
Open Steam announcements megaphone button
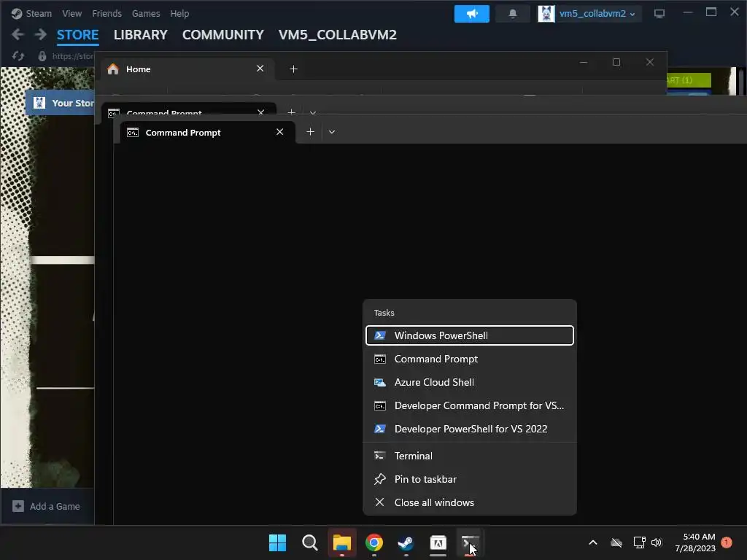pos(472,13)
